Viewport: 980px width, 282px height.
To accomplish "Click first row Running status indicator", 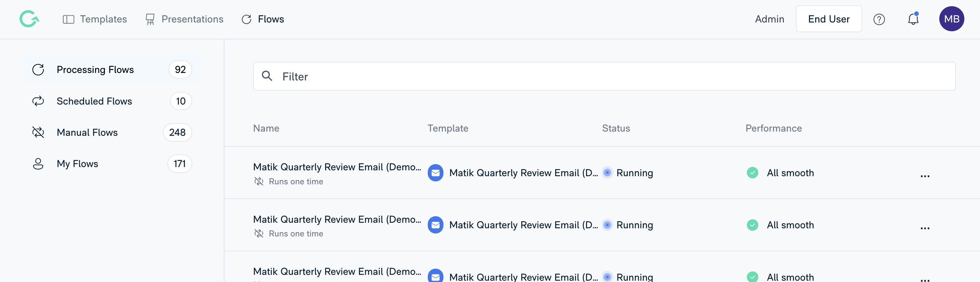I will [x=608, y=173].
